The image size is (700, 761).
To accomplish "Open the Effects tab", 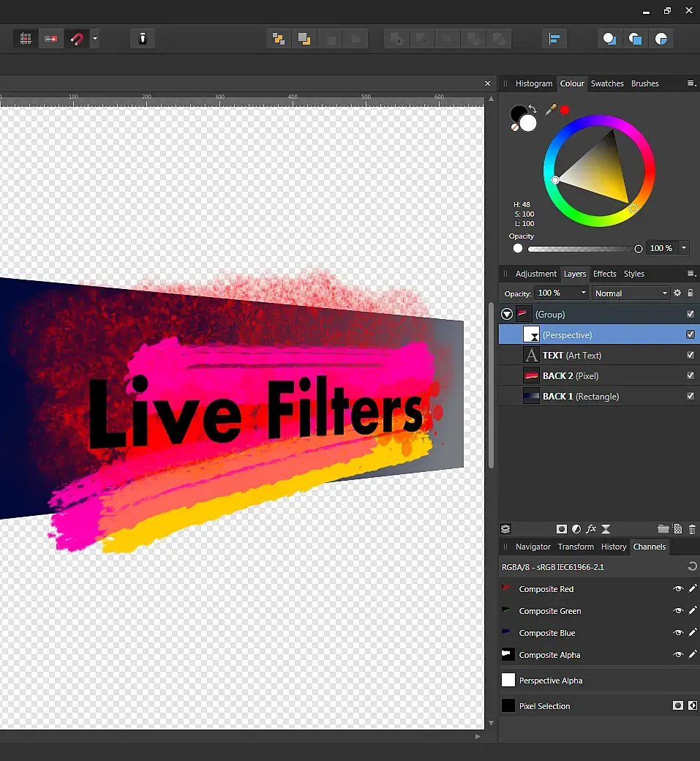I will (x=604, y=274).
